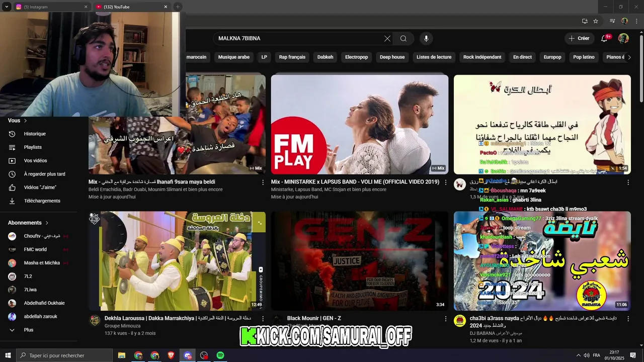644x362 pixels.
Task: Click the Créer button
Action: pos(579,38)
